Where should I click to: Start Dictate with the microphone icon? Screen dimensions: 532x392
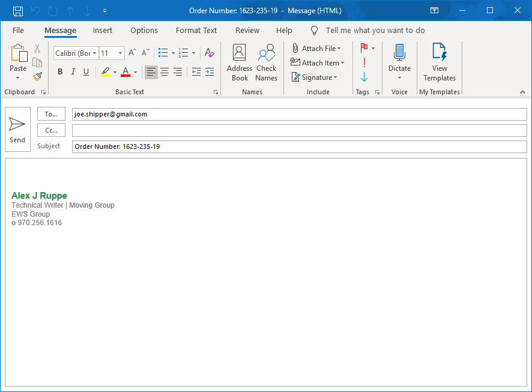pyautogui.click(x=399, y=53)
